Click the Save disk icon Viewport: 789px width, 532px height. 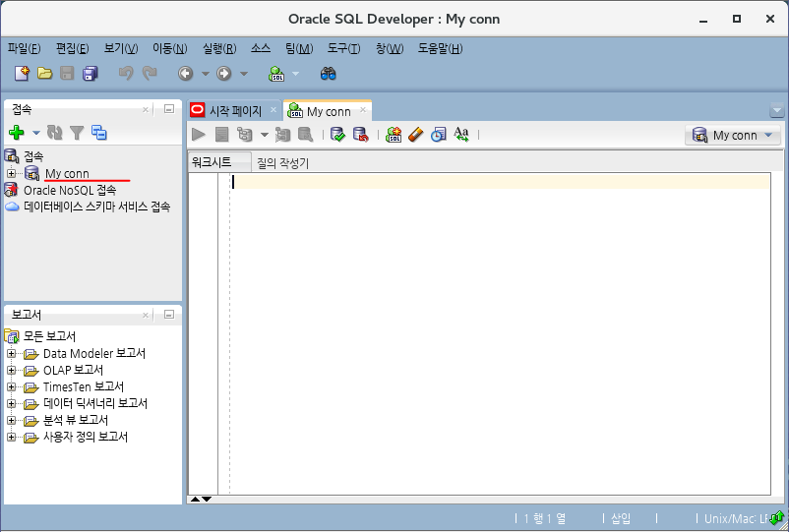67,74
